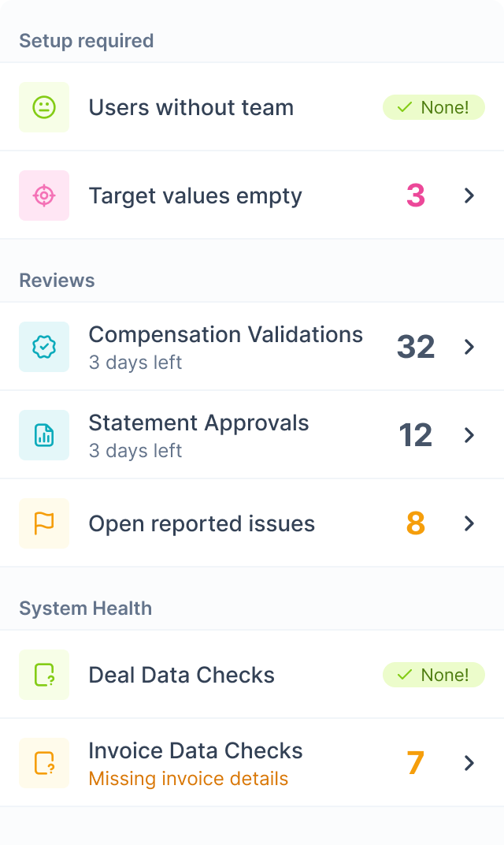
Task: Expand Statement Approvals chevron arrow
Action: pyautogui.click(x=469, y=435)
